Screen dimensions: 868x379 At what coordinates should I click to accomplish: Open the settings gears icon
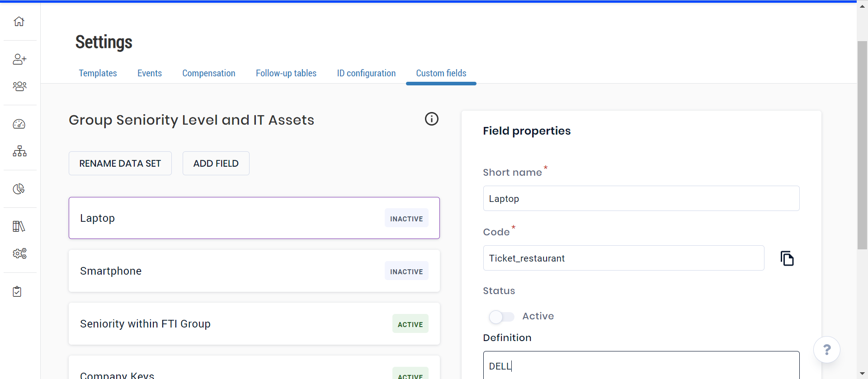coord(19,253)
